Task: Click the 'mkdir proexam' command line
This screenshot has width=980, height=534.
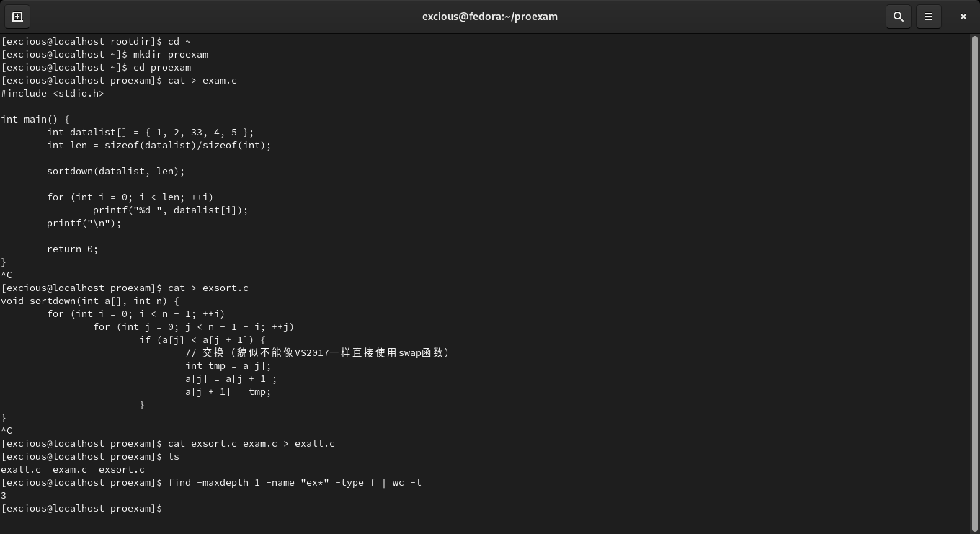Action: (104, 55)
